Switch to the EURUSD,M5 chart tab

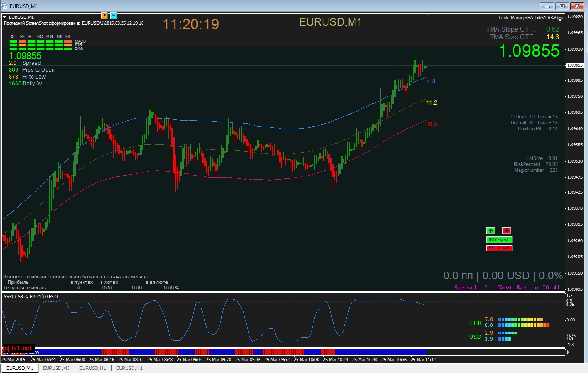56,368
